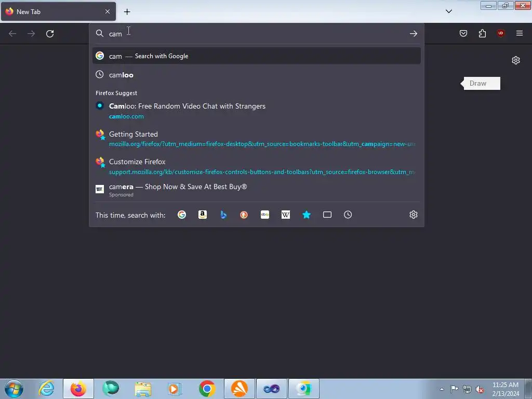Viewport: 532px width, 399px height.
Task: Open the Extensions puzzle icon
Action: point(482,33)
